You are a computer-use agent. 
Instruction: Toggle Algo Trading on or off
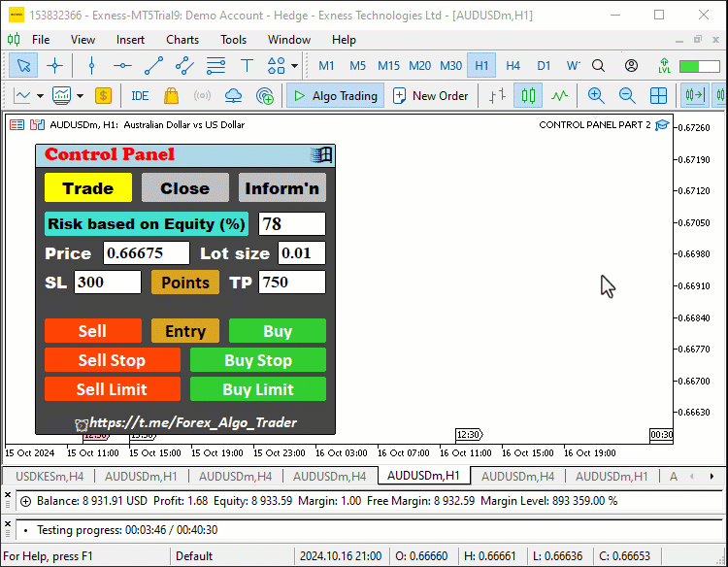335,96
